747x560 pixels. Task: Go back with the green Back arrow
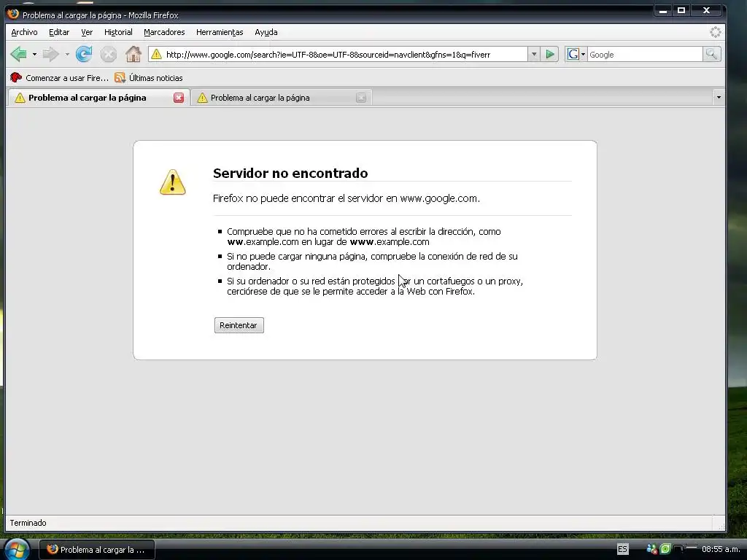(x=18, y=54)
